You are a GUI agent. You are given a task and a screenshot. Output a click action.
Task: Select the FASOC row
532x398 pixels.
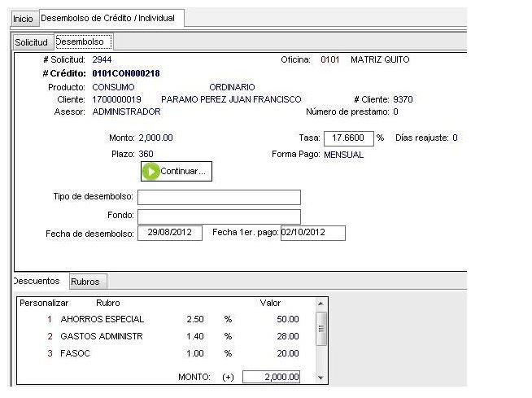tap(166, 353)
